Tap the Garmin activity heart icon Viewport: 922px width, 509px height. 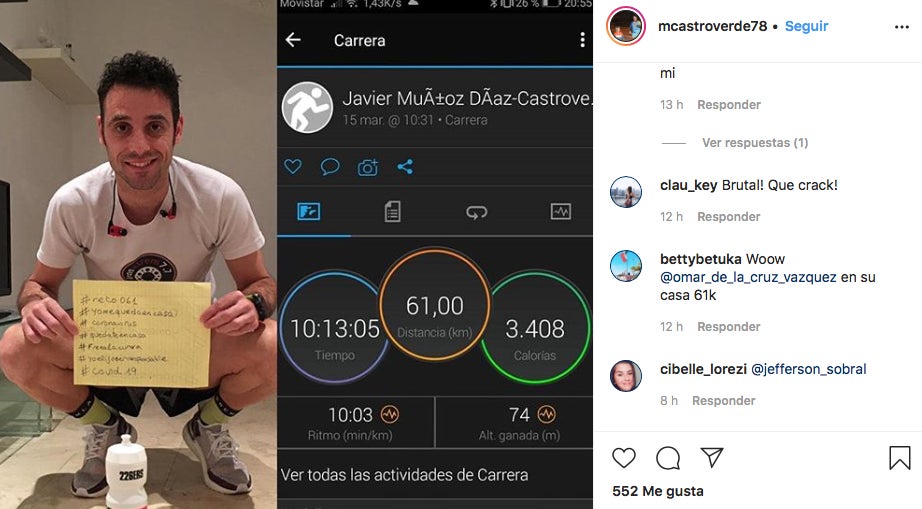tap(293, 166)
